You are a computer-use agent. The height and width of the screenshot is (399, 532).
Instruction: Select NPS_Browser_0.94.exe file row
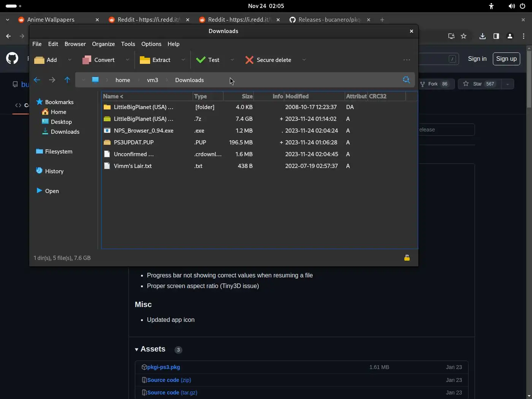[260, 131]
